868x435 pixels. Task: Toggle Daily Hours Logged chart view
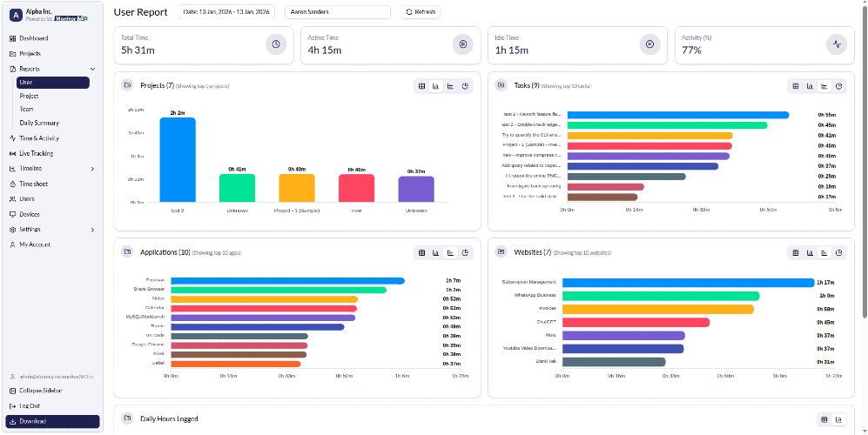pyautogui.click(x=839, y=419)
